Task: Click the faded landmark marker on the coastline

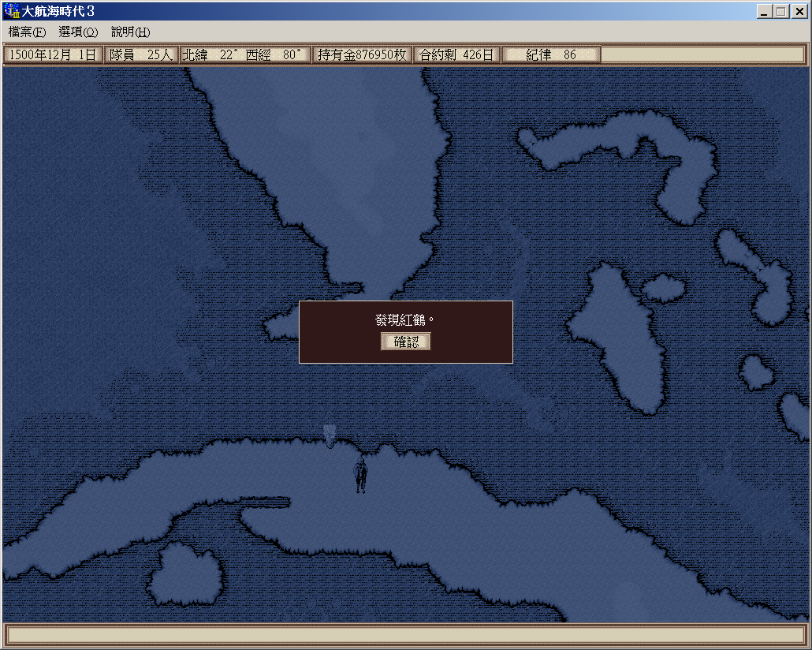Action: coord(330,435)
